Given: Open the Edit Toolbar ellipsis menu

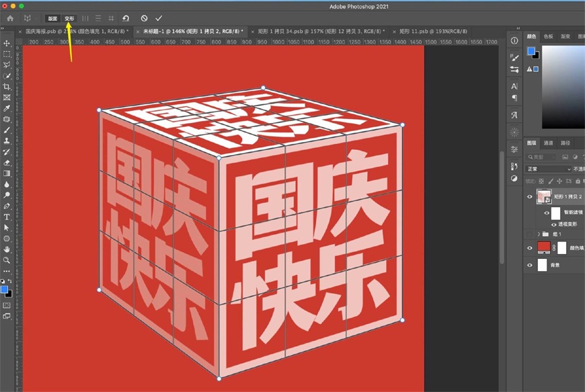Looking at the screenshot, I should coord(7,271).
